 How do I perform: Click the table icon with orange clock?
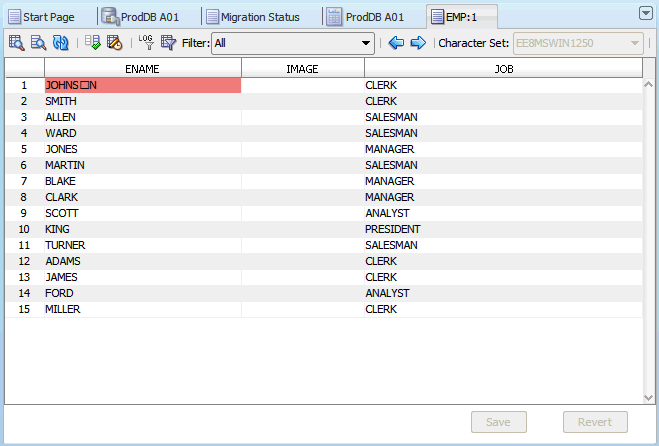coord(115,43)
